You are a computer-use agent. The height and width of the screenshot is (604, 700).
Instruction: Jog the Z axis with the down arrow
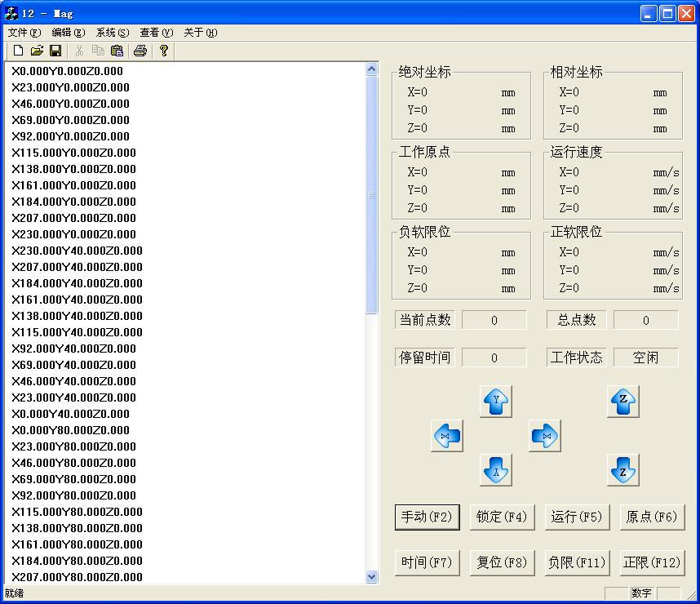[622, 470]
